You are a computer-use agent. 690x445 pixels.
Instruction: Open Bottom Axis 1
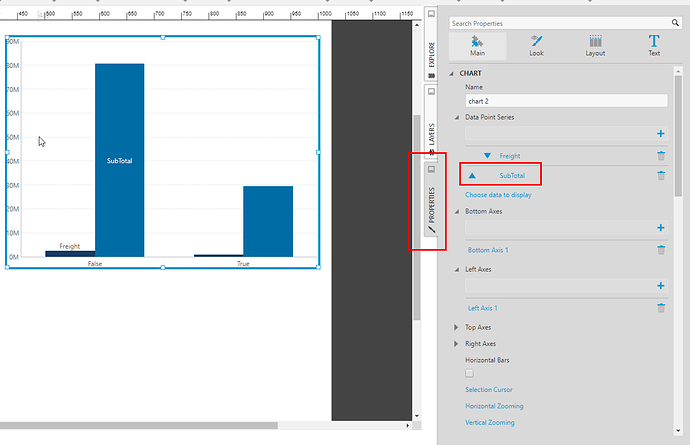pyautogui.click(x=488, y=250)
